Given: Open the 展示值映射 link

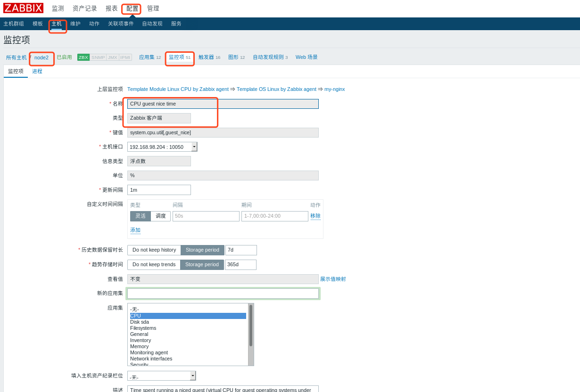Looking at the screenshot, I should 333,279.
